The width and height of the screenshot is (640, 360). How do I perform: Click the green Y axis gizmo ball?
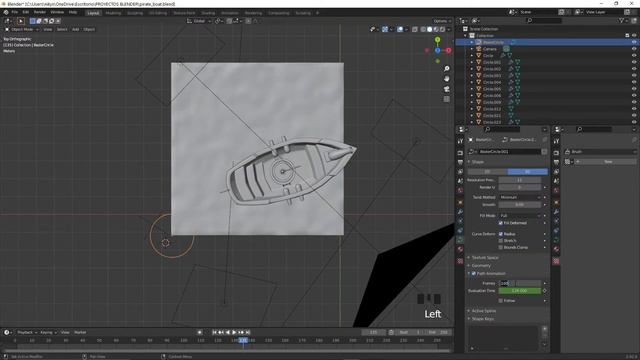(x=438, y=40)
